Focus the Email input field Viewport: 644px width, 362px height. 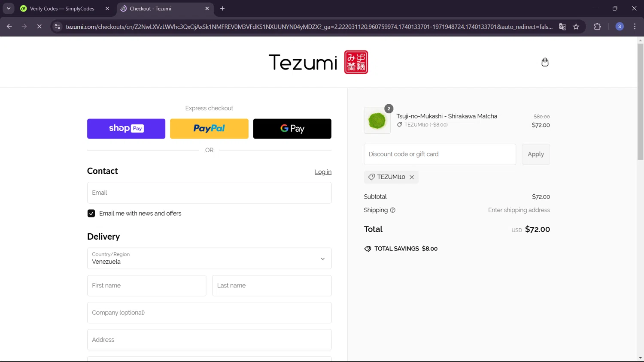(210, 193)
